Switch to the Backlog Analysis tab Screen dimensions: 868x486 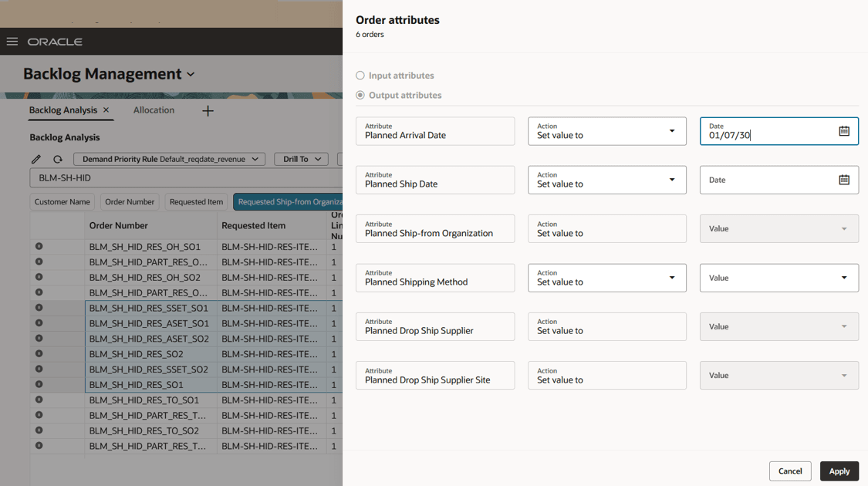[x=63, y=110]
